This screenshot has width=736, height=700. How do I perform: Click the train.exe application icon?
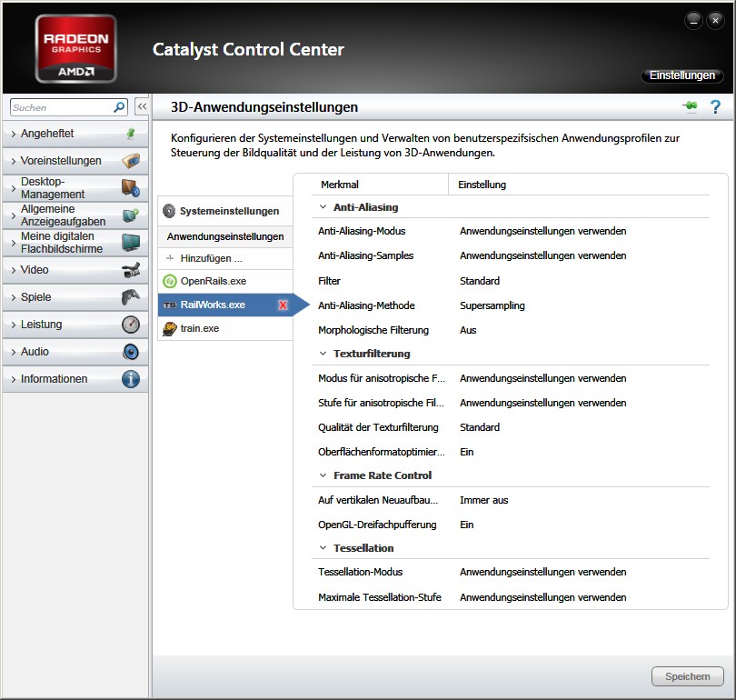pyautogui.click(x=169, y=329)
